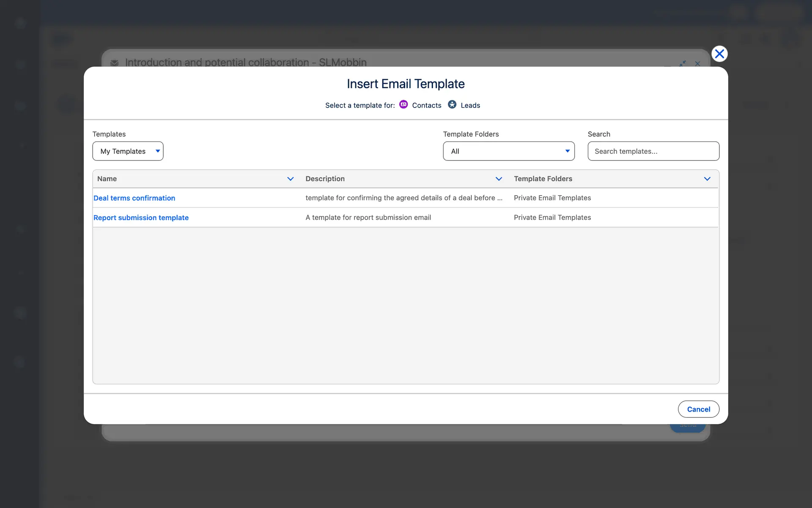The image size is (812, 508).
Task: Open the Report submission template link
Action: [x=141, y=218]
